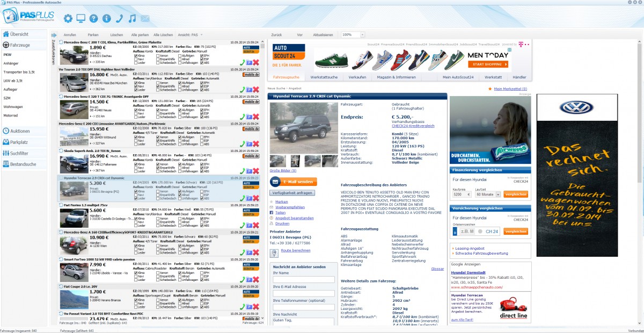Park the Mercedes-Benz C 200 T CDI listing
The width and height of the screenshot is (644, 333).
click(249, 62)
